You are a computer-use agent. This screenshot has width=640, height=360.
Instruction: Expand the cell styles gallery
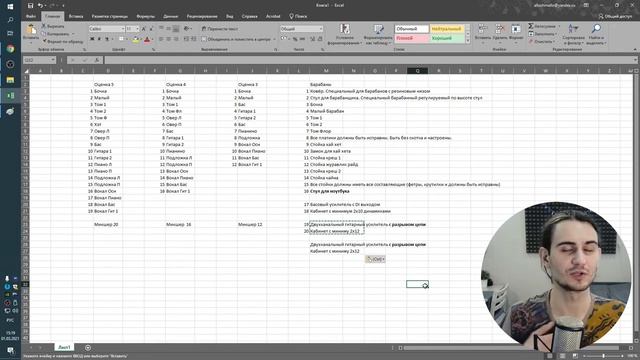(x=468, y=41)
